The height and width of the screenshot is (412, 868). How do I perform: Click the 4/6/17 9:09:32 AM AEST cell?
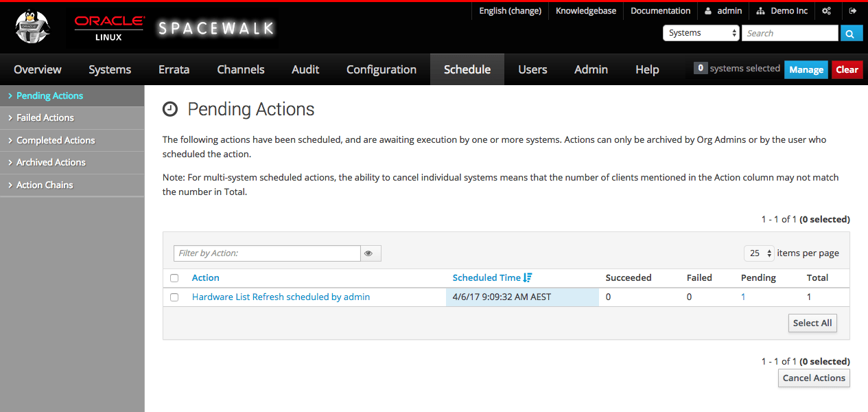pyautogui.click(x=522, y=297)
